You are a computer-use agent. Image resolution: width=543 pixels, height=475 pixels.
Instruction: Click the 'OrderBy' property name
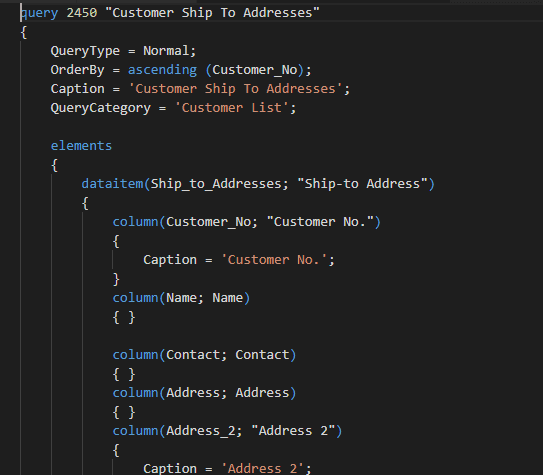[77, 70]
